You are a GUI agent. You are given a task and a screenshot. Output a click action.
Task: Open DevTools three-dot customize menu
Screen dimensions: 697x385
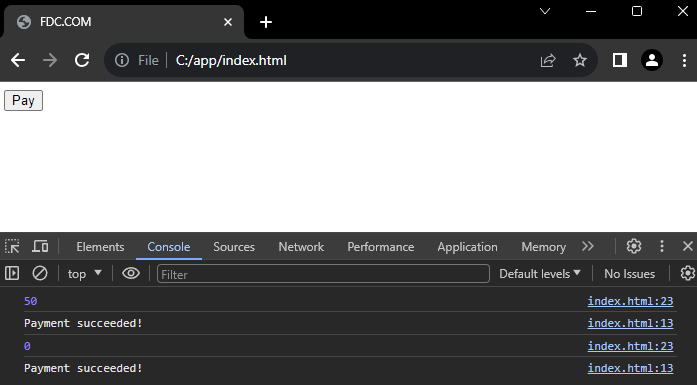(x=662, y=246)
